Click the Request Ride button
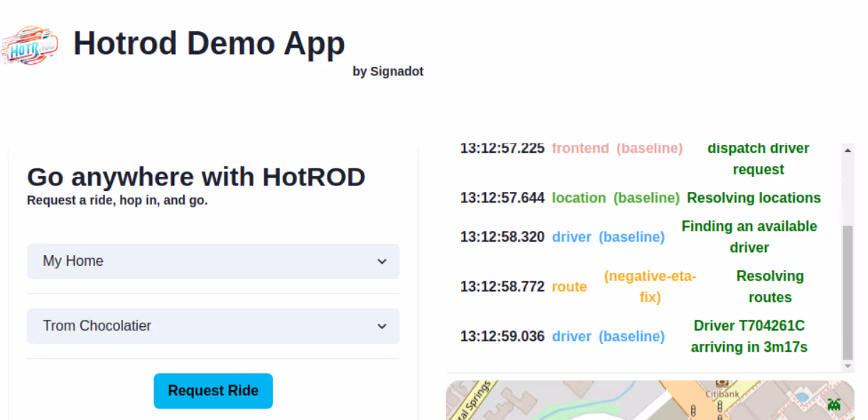Viewport: 868px width, 420px height. (x=213, y=391)
